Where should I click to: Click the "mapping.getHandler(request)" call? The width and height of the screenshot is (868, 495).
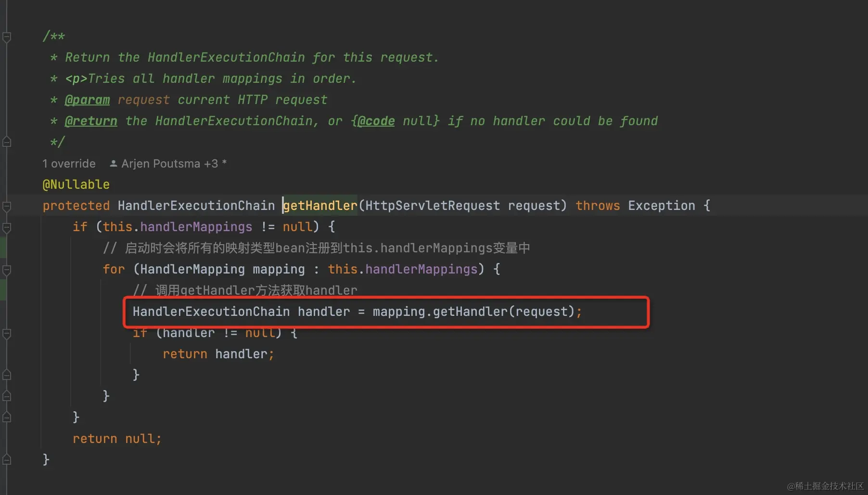(x=474, y=312)
